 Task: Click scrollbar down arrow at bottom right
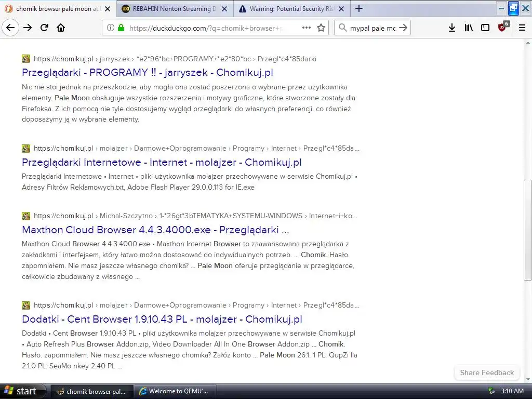pos(528,379)
